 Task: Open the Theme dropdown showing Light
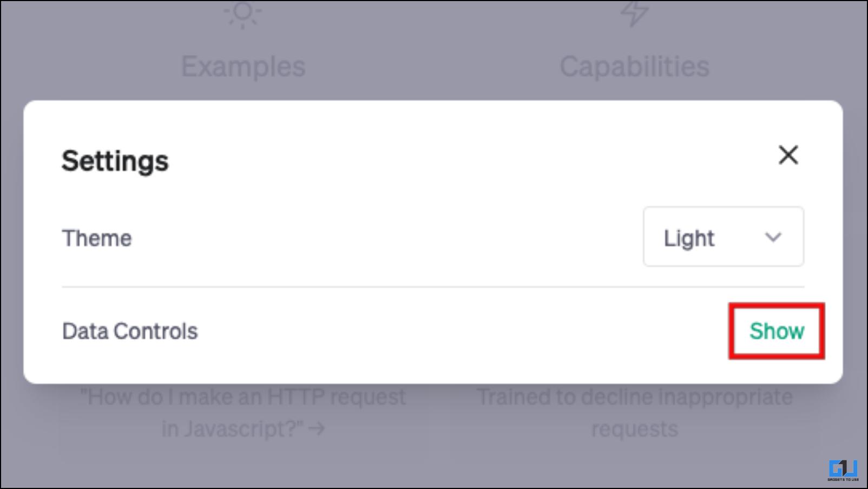pos(724,237)
